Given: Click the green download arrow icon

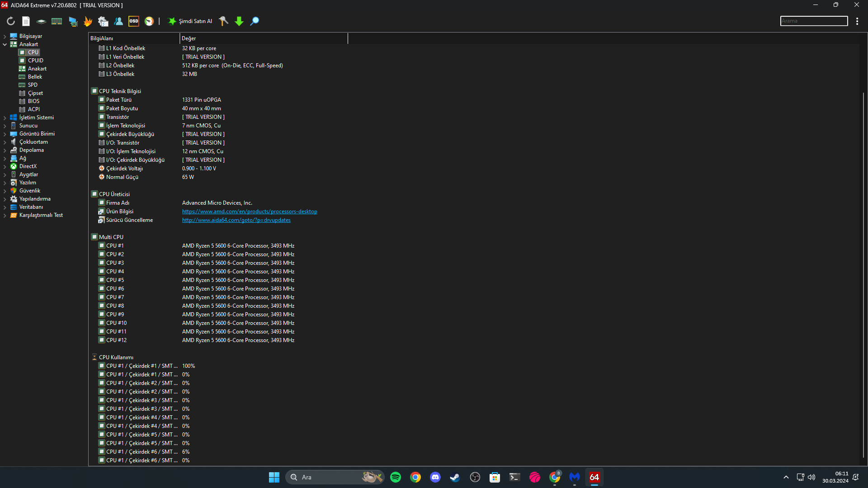Looking at the screenshot, I should pyautogui.click(x=239, y=21).
